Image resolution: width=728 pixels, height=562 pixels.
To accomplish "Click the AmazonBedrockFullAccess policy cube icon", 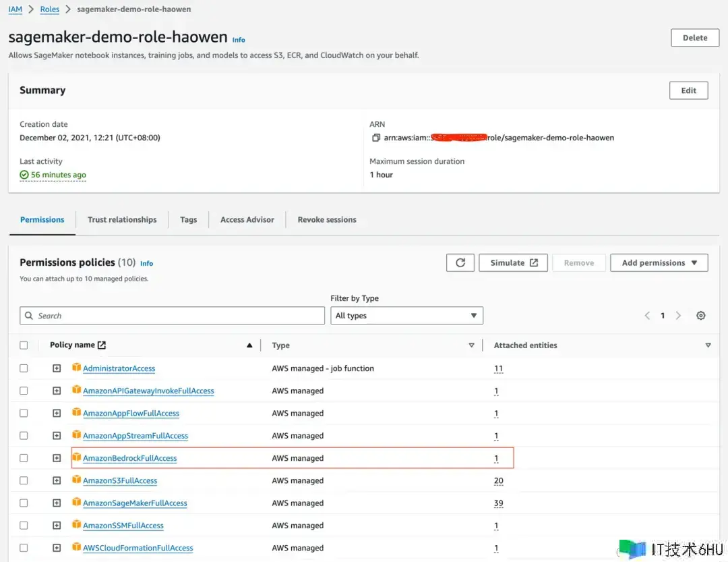I will coord(76,458).
